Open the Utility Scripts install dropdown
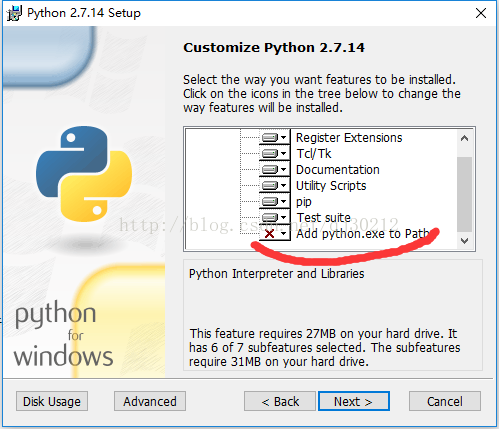 (275, 185)
